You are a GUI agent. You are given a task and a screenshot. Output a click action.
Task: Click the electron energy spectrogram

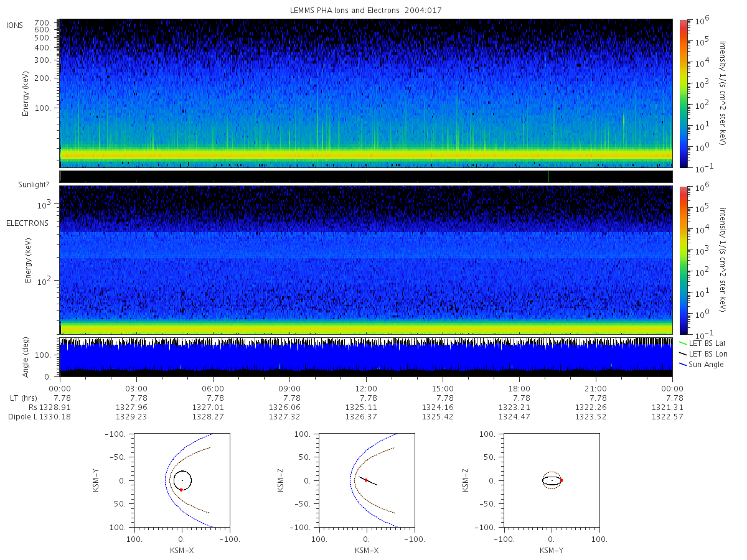point(366,260)
